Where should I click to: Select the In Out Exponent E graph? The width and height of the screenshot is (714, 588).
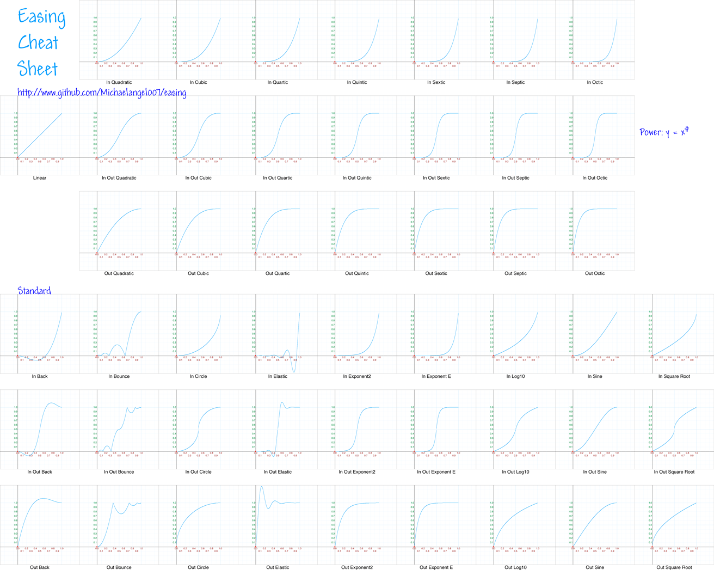[x=436, y=430]
